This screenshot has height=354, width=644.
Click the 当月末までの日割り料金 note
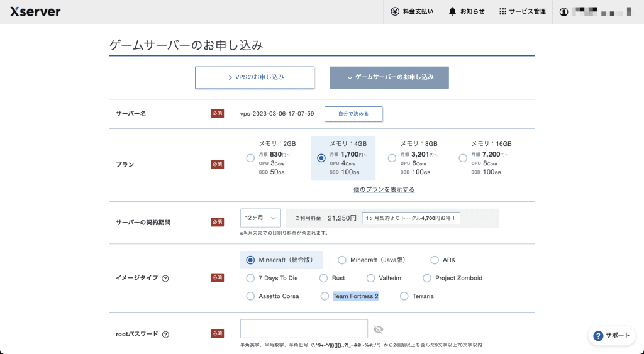(285, 233)
